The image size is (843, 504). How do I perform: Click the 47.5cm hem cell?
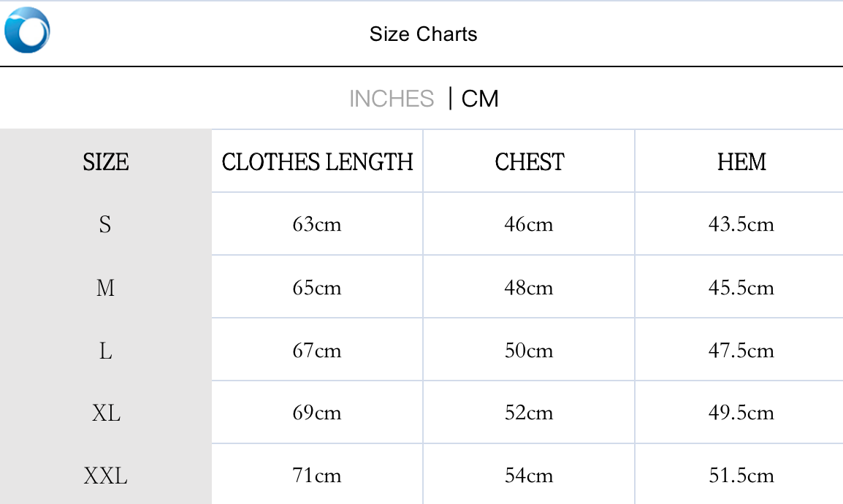click(x=741, y=351)
